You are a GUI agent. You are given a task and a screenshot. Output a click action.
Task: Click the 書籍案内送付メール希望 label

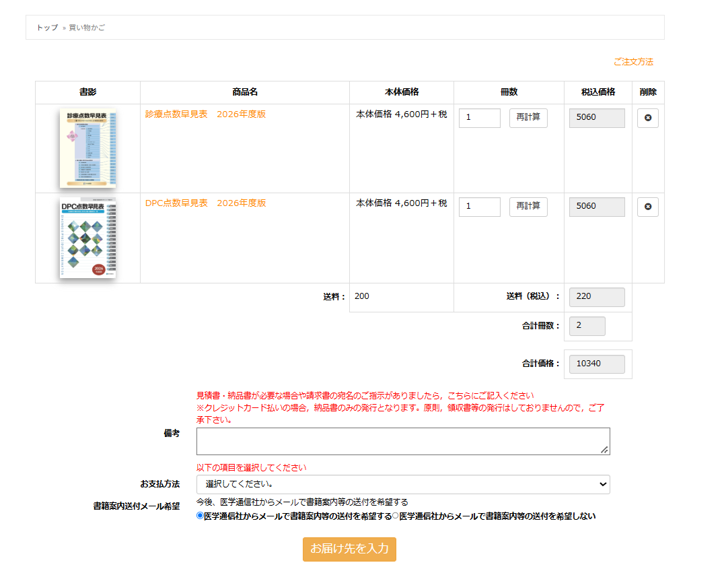[x=137, y=506]
